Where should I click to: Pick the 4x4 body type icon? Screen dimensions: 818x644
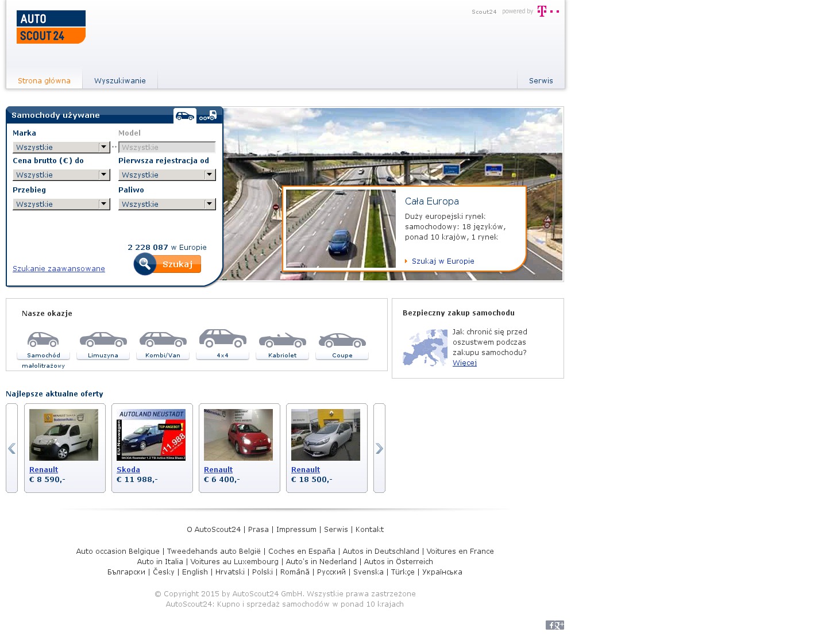click(x=223, y=339)
